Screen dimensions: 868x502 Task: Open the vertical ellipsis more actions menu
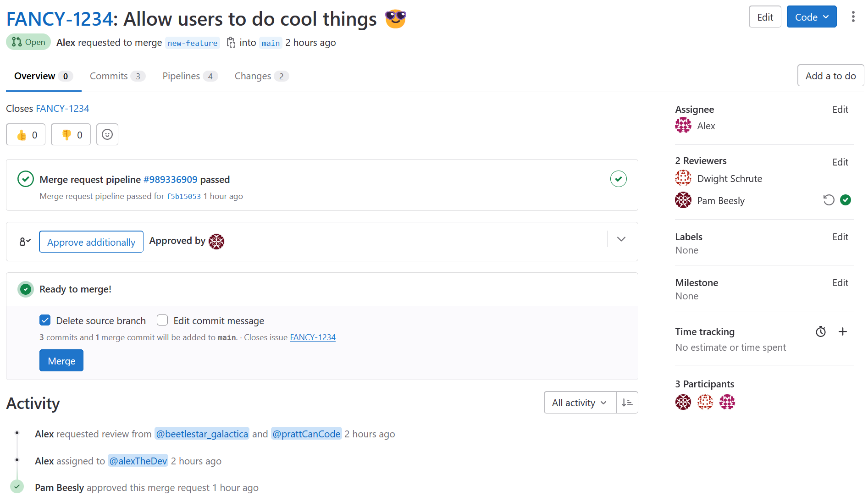click(853, 17)
